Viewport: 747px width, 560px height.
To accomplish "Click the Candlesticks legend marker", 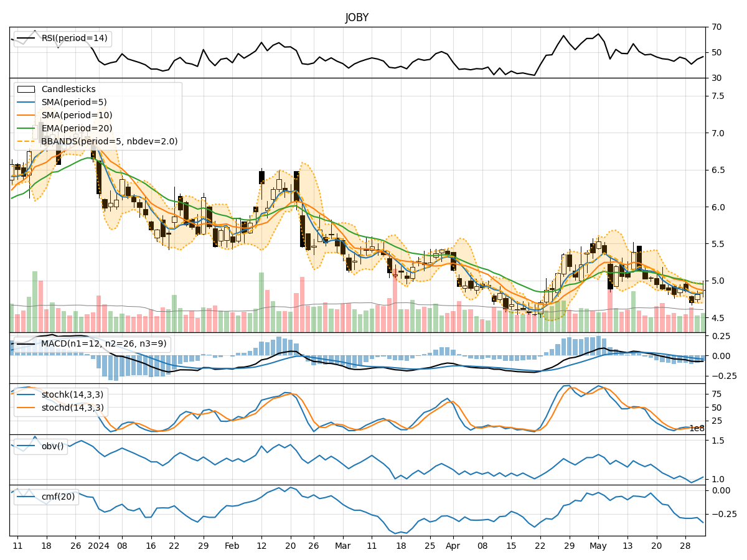I will (x=26, y=88).
